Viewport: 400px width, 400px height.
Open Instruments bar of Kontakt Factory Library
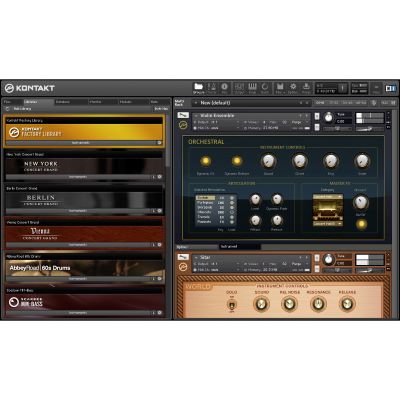tap(81, 143)
